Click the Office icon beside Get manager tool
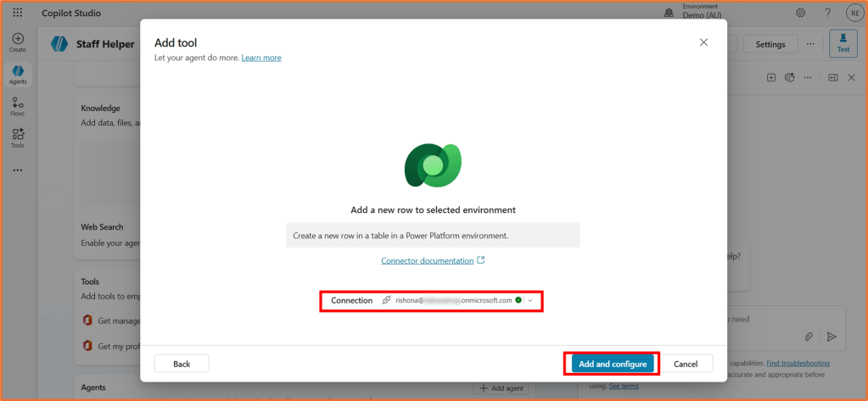 click(x=87, y=320)
